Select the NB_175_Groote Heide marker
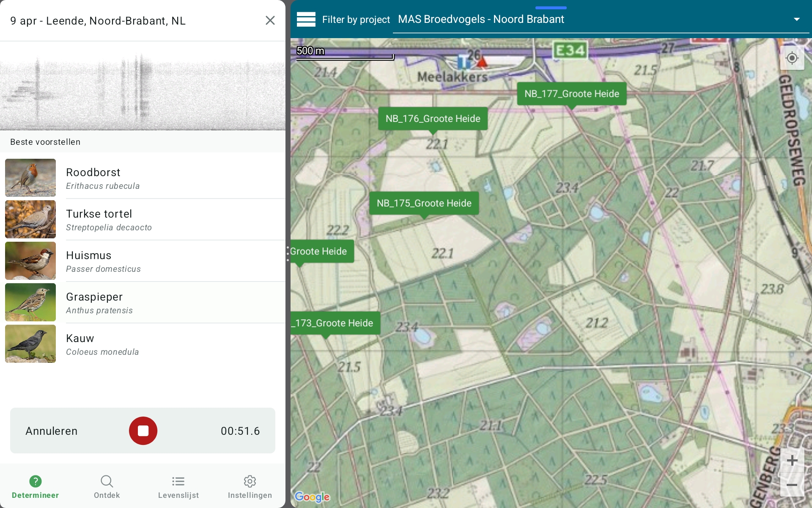Image resolution: width=812 pixels, height=508 pixels. coord(424,203)
